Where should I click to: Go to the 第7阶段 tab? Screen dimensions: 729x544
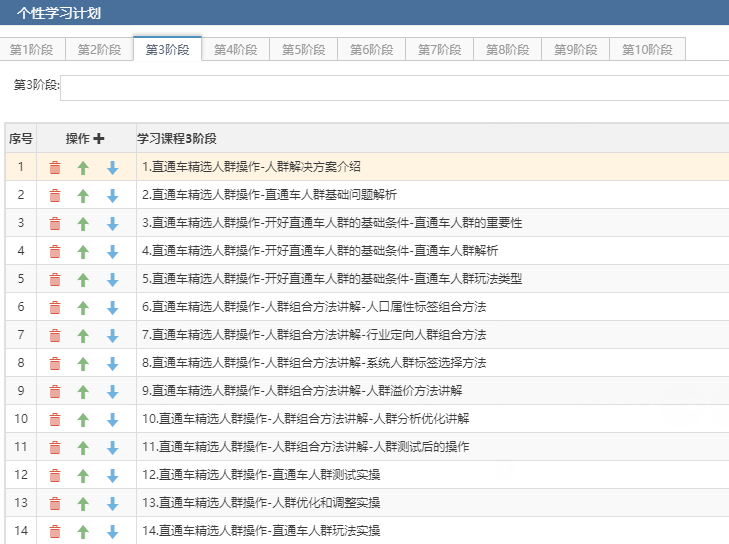point(440,49)
